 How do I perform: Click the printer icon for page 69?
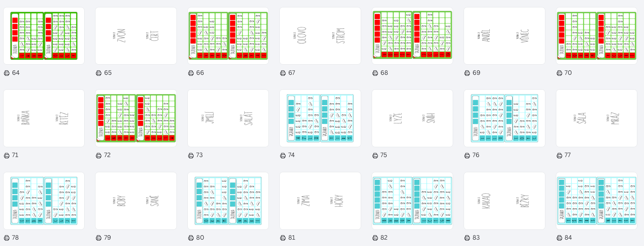467,73
